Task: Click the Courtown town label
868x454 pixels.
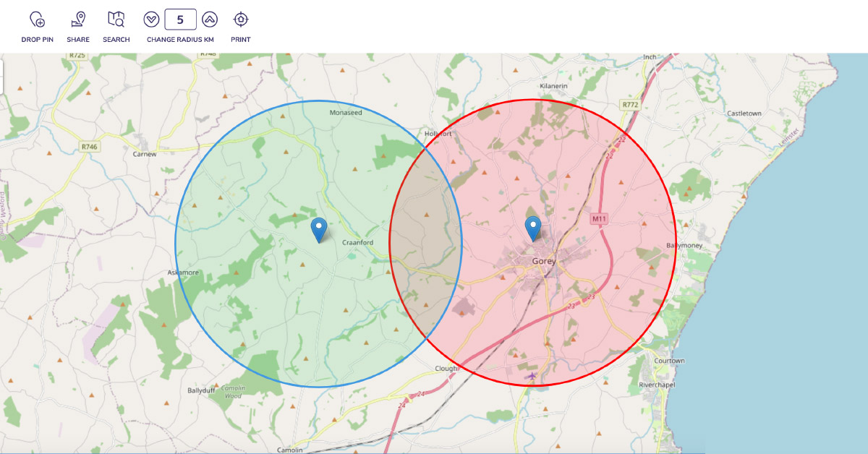Action: pos(668,361)
